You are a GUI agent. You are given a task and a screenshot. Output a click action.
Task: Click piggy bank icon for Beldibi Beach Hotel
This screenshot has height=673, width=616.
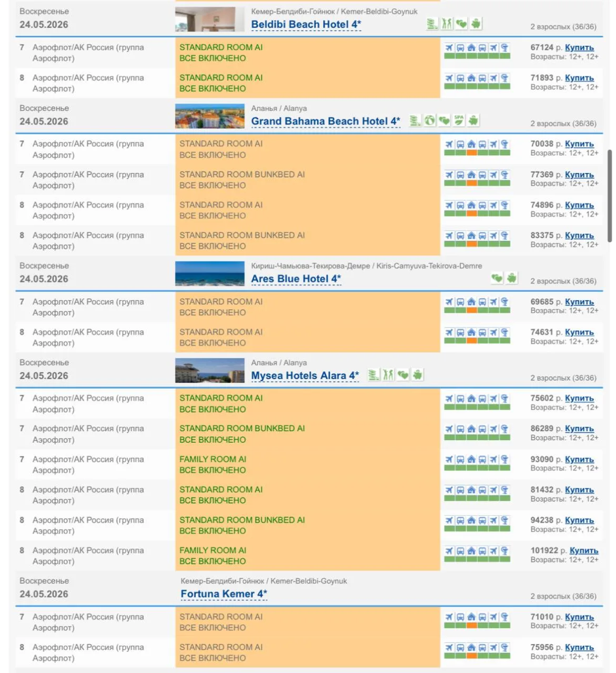(x=476, y=24)
